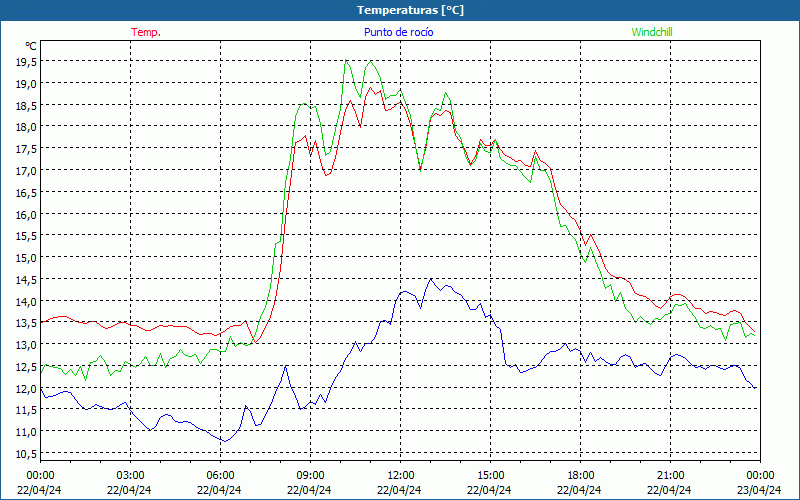Select the 16,0 y-axis value
This screenshot has width=800, height=500.
(27, 215)
